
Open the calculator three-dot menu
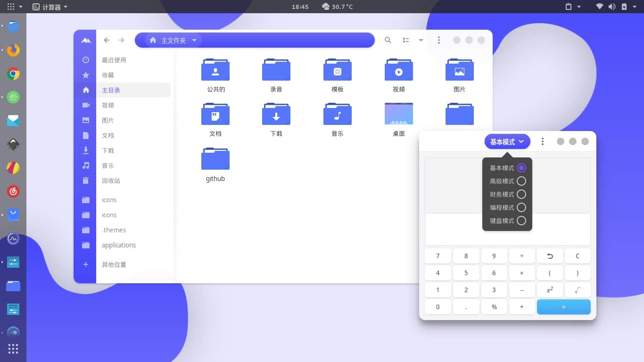(x=543, y=141)
